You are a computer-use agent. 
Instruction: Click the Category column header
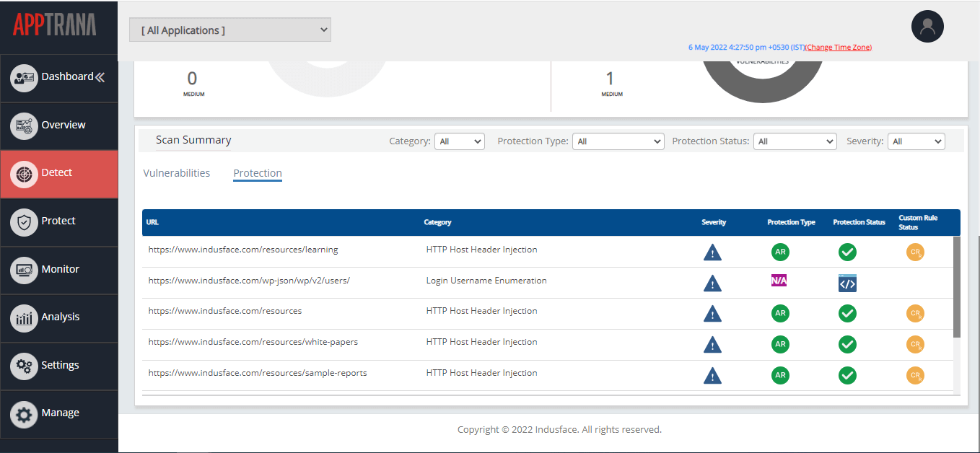(x=437, y=222)
